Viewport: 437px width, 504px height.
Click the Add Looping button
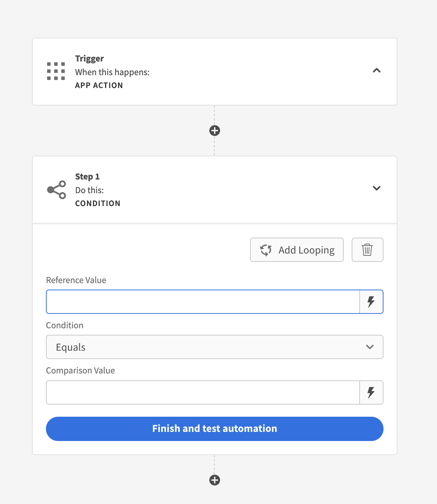click(297, 250)
